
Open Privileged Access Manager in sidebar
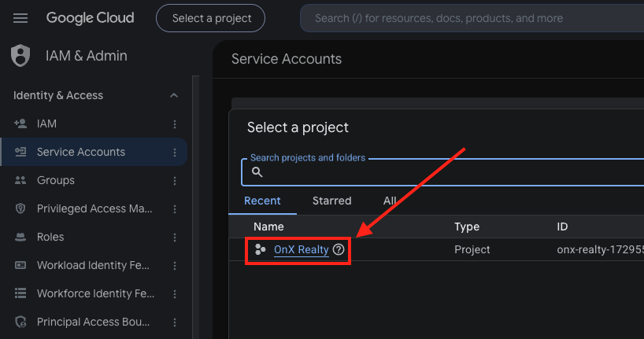[x=94, y=208]
